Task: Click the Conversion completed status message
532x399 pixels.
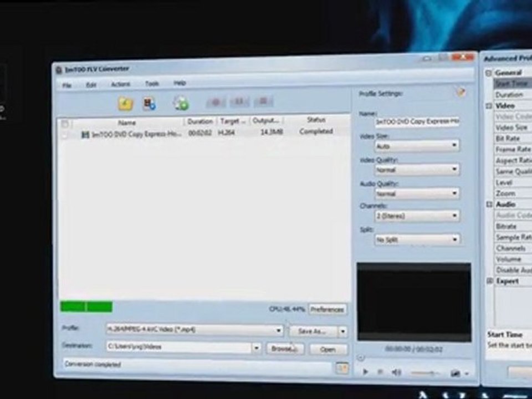Action: click(x=93, y=365)
